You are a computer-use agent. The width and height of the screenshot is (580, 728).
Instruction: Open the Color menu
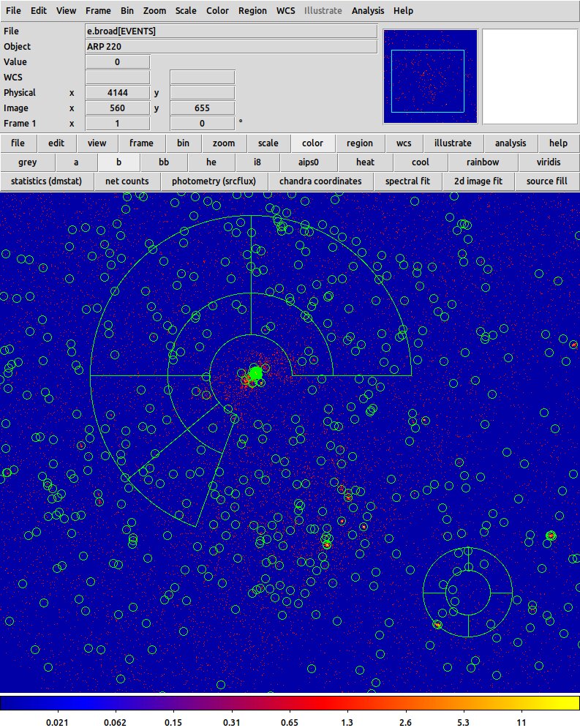coord(217,10)
